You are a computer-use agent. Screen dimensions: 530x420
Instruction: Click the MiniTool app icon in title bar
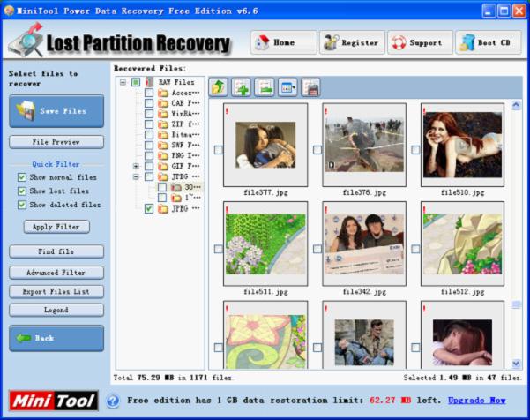click(9, 11)
